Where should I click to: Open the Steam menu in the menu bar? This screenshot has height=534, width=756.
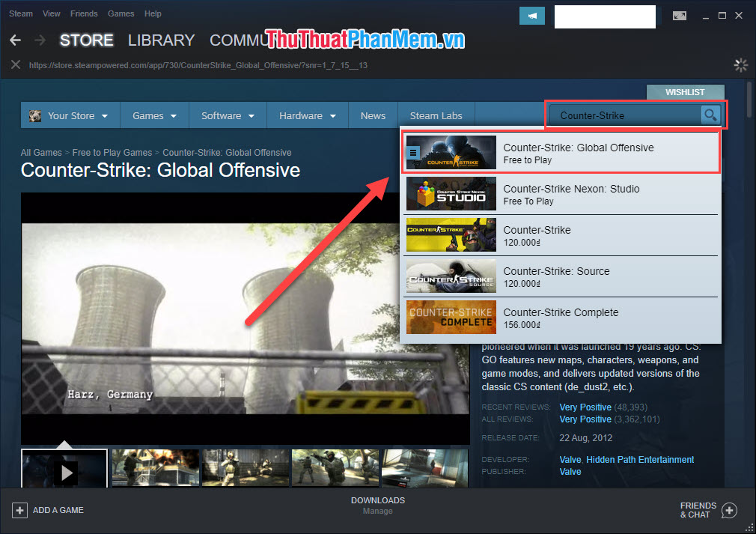coord(20,13)
